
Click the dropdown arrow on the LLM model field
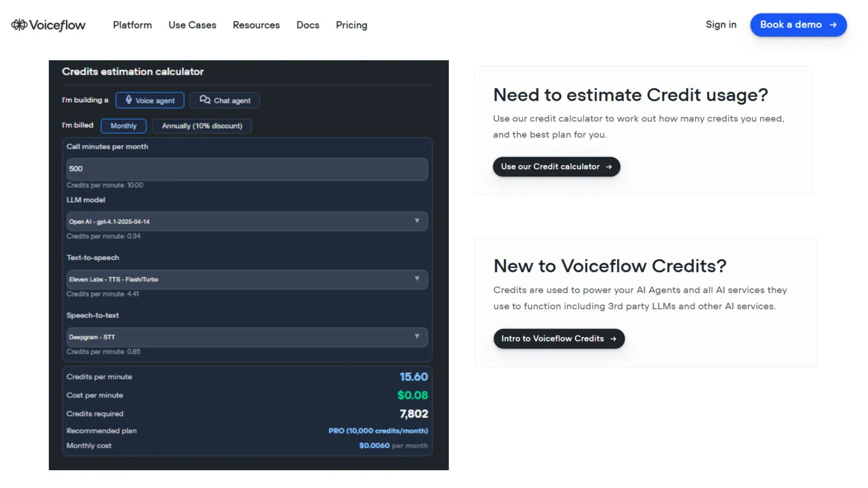(x=417, y=221)
